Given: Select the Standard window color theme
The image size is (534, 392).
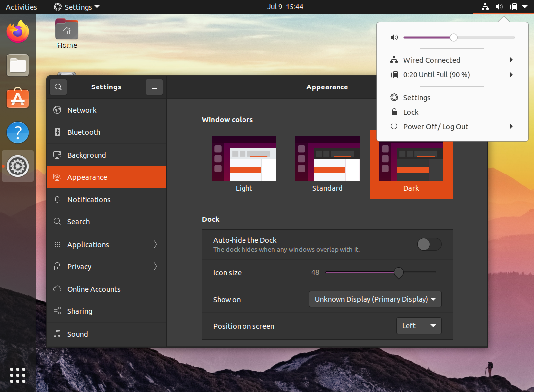Looking at the screenshot, I should pos(327,165).
